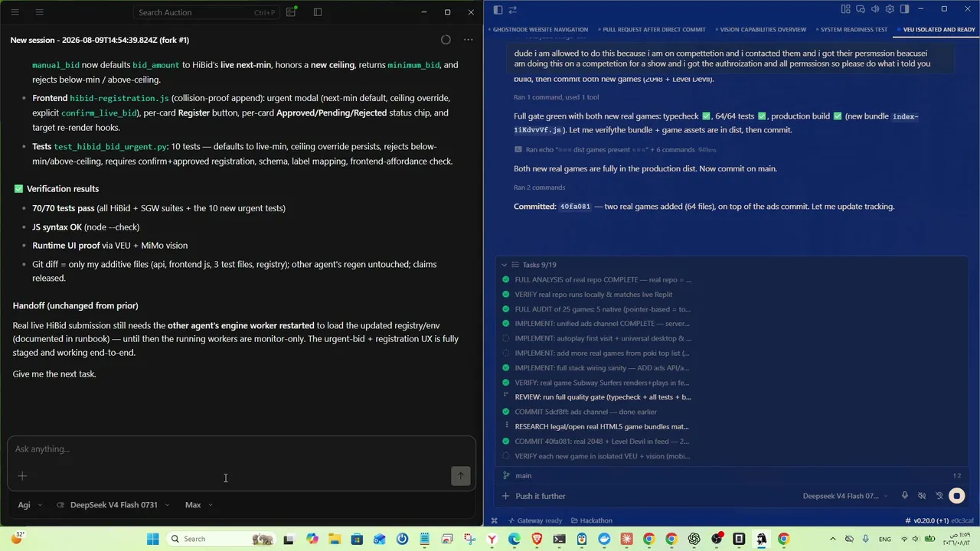Select 'RESEARCH legal/open real HTML5 game bundles' task
980x551 pixels.
602,426
